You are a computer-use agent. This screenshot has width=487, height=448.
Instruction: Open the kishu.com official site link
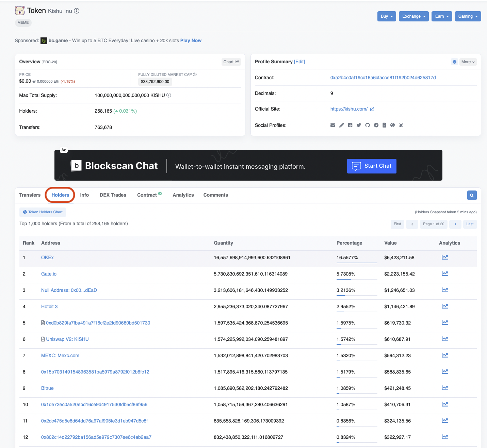(349, 109)
